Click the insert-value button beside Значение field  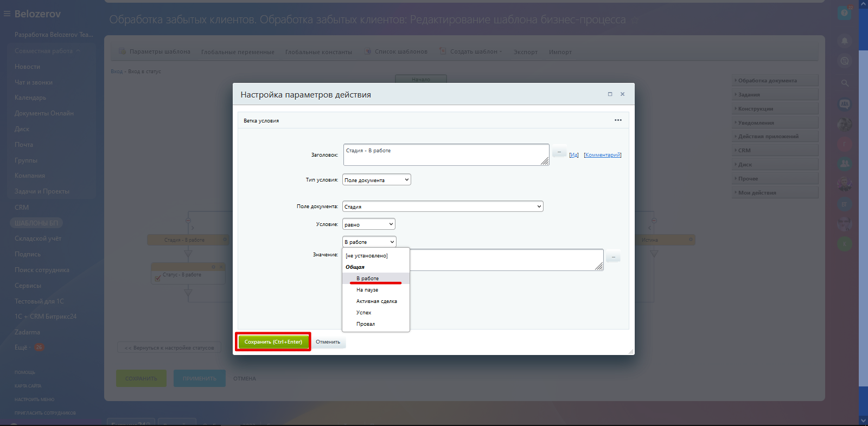(613, 257)
